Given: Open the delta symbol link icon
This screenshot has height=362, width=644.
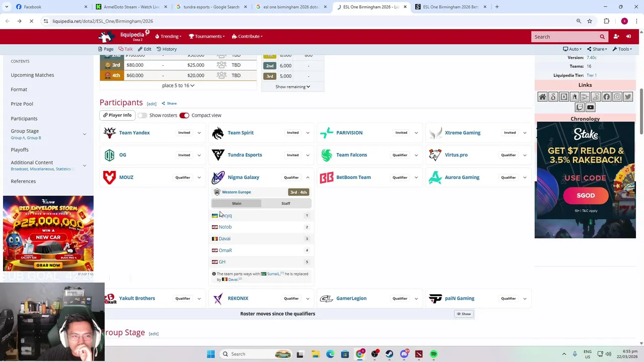Looking at the screenshot, I should 553,97.
